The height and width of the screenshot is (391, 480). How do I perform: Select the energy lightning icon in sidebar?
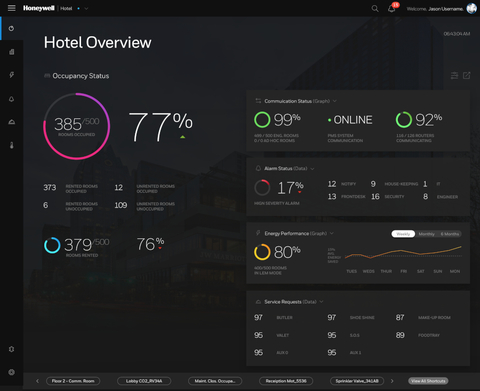coord(12,75)
